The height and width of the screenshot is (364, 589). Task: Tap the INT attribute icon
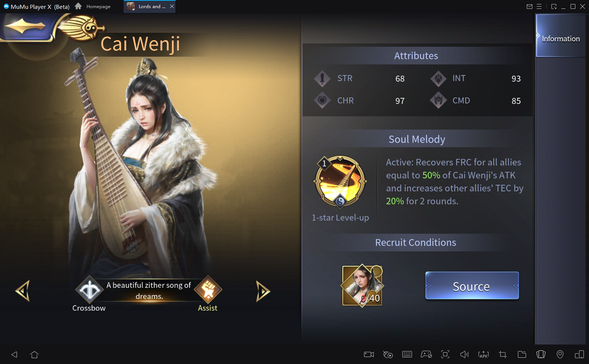[438, 78]
